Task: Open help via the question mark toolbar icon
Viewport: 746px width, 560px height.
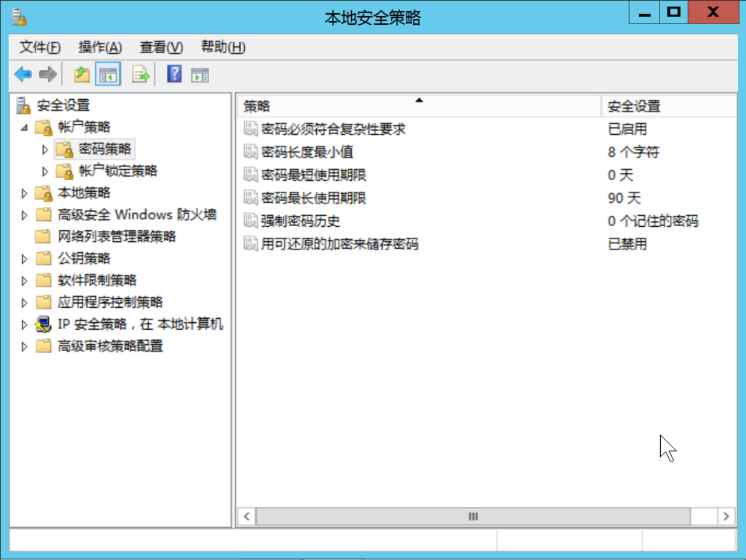Action: pos(174,74)
